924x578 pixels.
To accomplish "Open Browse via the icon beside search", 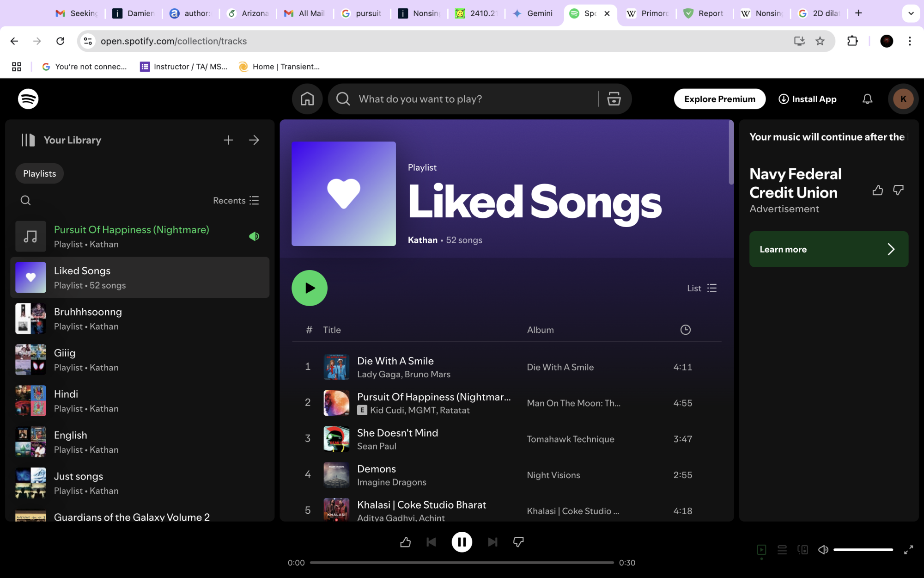I will coord(614,98).
